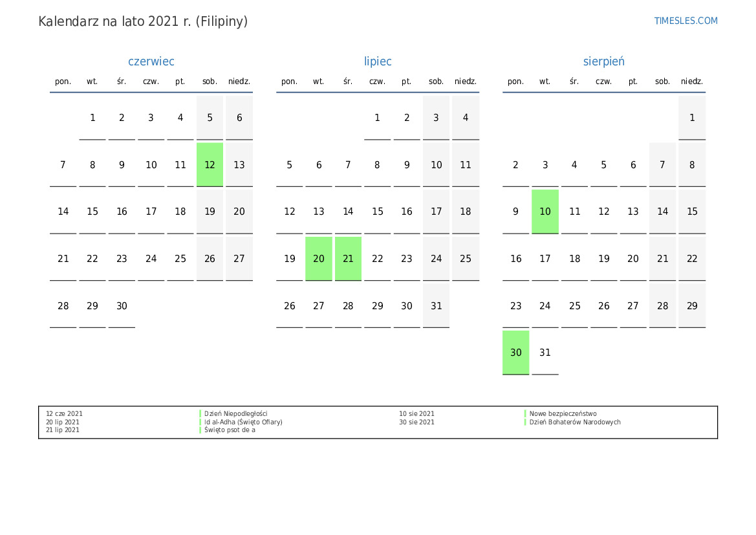Click legend entry 'Dzień Niepodległości'
The width and height of the screenshot is (756, 535).
tap(236, 414)
